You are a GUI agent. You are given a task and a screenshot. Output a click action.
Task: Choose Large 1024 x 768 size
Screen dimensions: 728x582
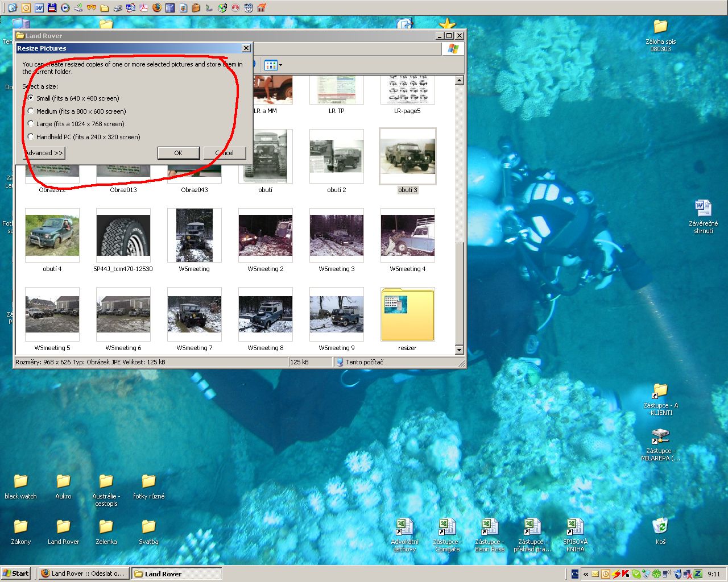[31, 123]
